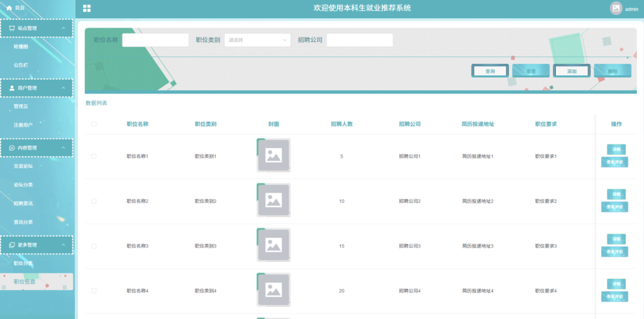Click the 首页 label in the sidebar

tap(19, 8)
